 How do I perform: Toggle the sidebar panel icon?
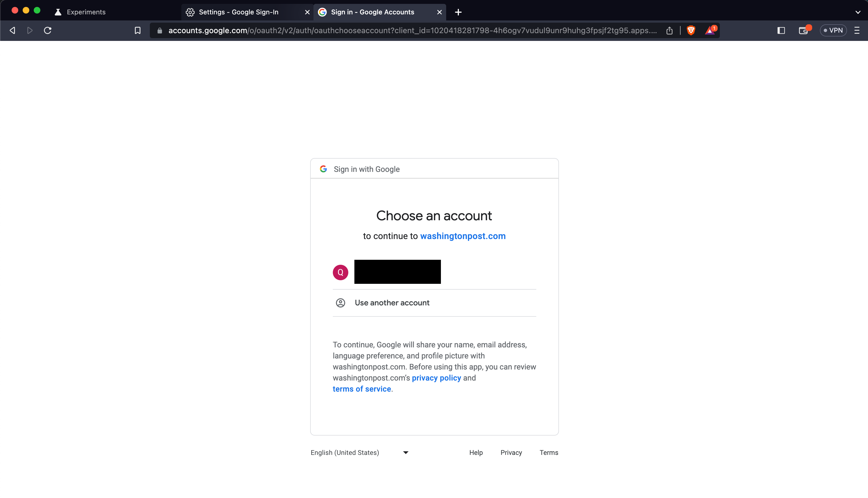tap(781, 30)
